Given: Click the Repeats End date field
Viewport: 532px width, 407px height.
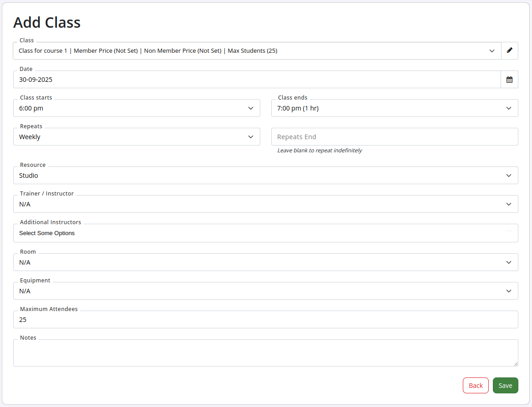Looking at the screenshot, I should click(394, 137).
